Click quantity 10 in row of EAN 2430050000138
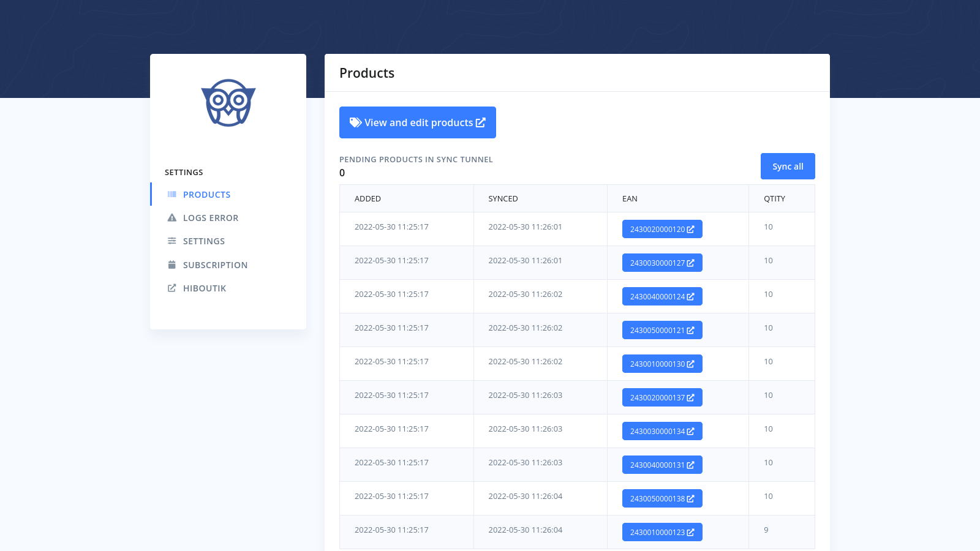The width and height of the screenshot is (980, 551). pos(768,496)
